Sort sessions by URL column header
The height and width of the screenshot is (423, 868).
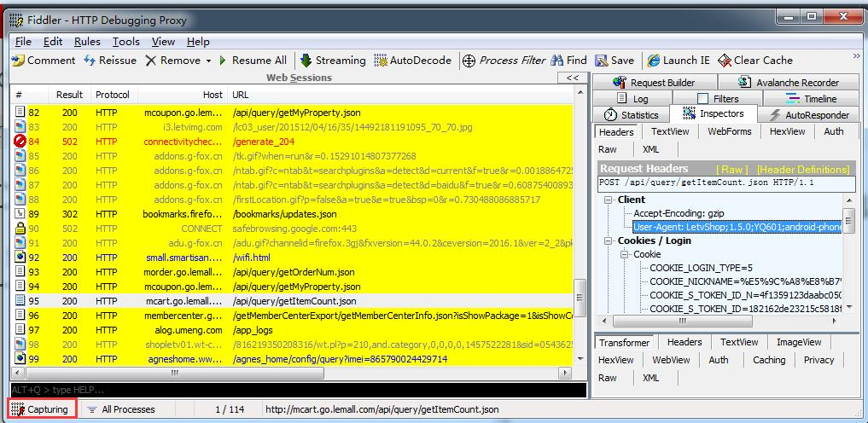(x=401, y=96)
